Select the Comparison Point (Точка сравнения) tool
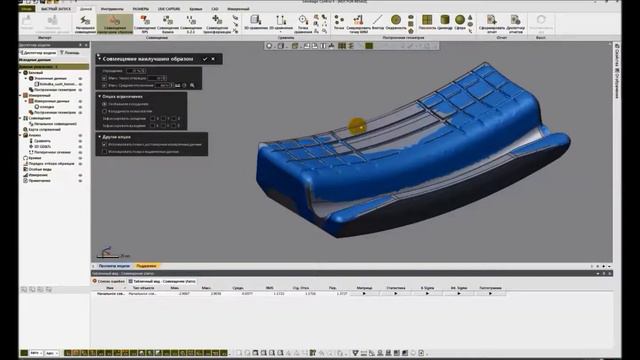This screenshot has width=640, height=360. [303, 24]
